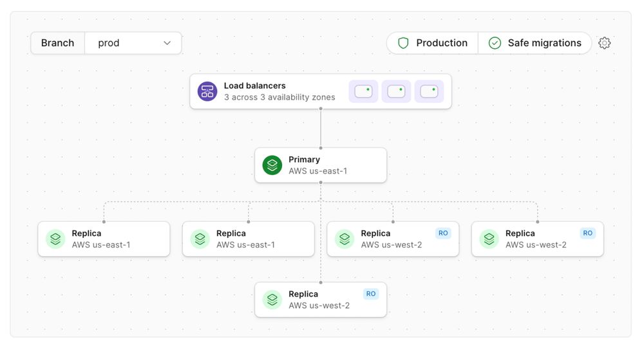Click the middle load balancer zone indicator

tap(396, 91)
